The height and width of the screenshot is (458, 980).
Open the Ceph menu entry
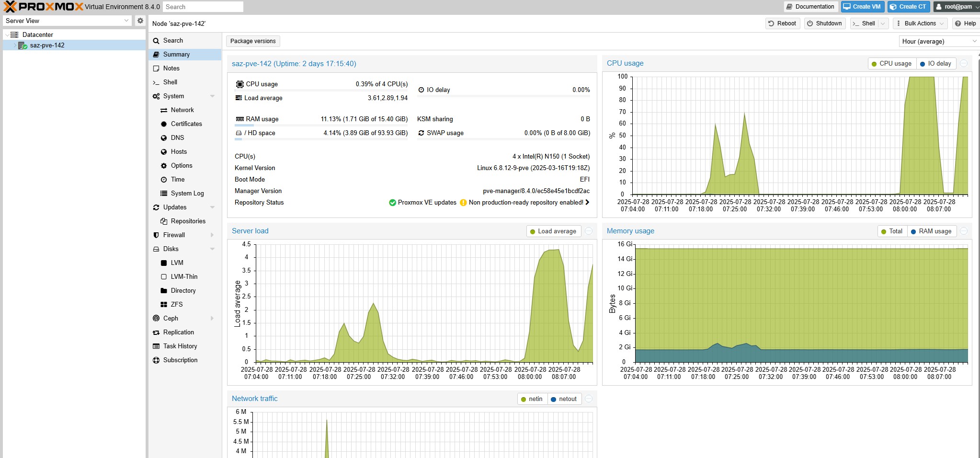coord(171,318)
